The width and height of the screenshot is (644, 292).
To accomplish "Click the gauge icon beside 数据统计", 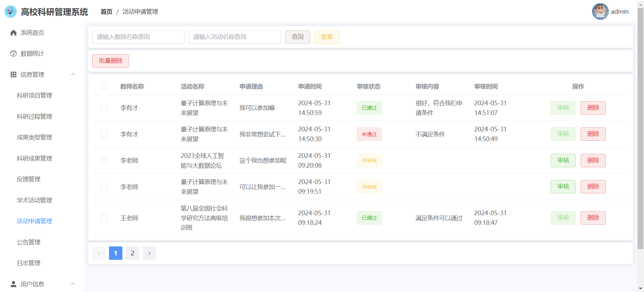I will pyautogui.click(x=13, y=53).
